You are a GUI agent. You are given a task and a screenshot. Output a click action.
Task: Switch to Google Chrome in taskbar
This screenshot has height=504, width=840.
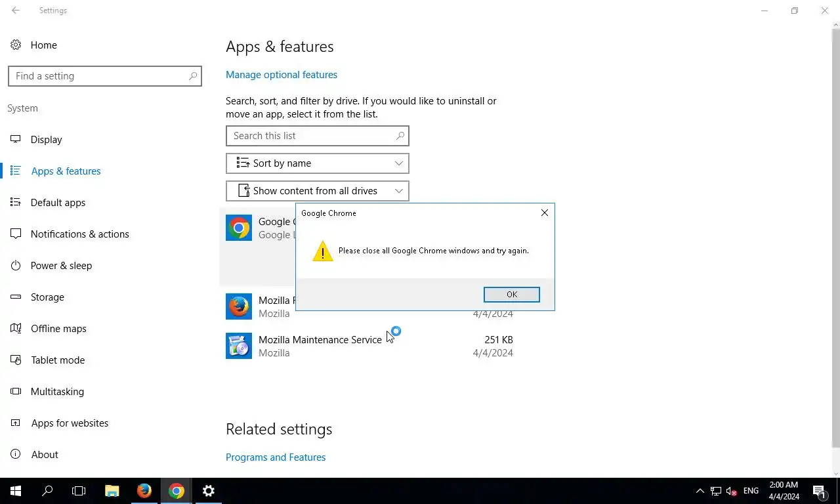coord(177,491)
